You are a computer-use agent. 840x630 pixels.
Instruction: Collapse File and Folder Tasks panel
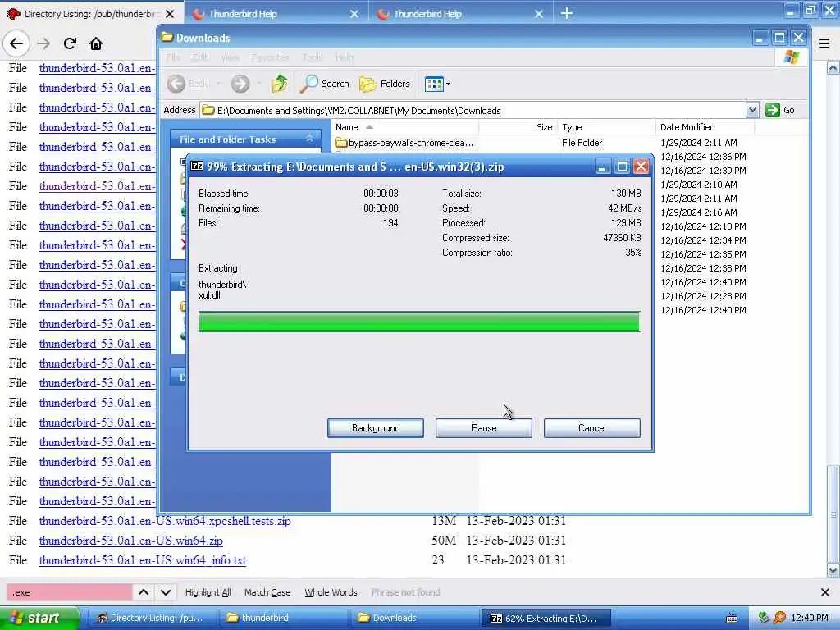point(309,139)
